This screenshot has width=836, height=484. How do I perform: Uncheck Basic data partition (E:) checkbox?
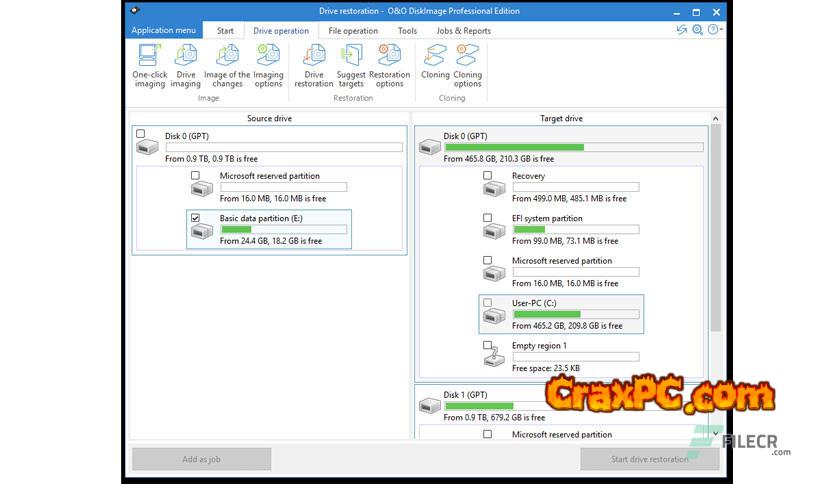pos(195,218)
